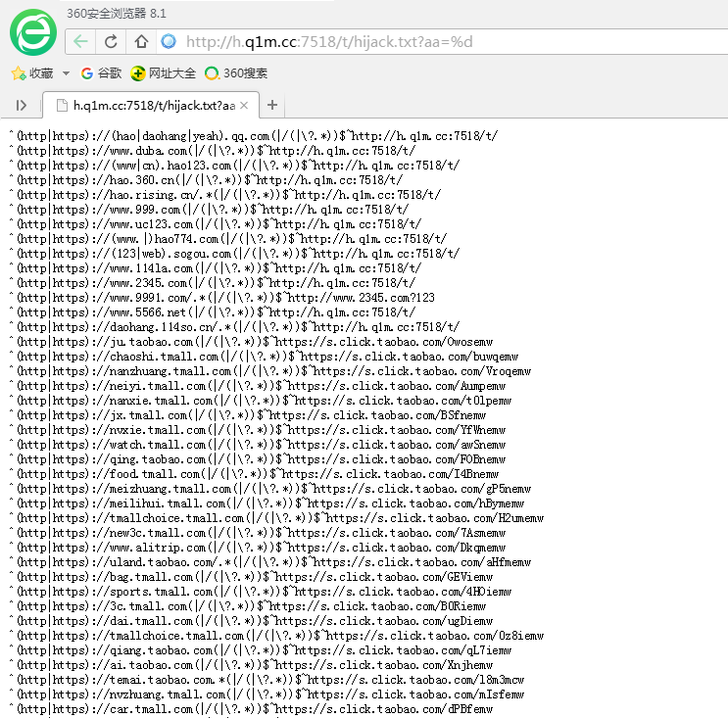Screen dimensions: 728x718
Task: Select the h.q1m.cc:7518/t/hijack.txt tab
Action: point(151,106)
